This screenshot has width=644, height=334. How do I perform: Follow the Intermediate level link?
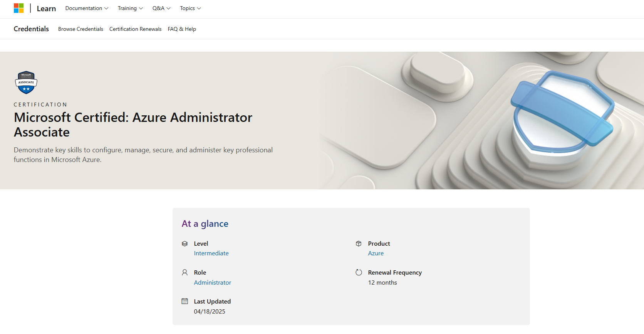(x=211, y=253)
